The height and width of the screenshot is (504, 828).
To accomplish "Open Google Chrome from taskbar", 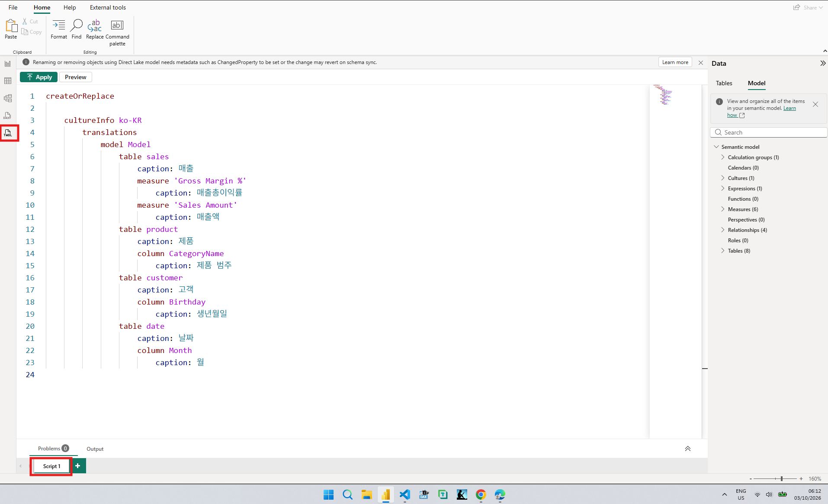I will (x=481, y=494).
